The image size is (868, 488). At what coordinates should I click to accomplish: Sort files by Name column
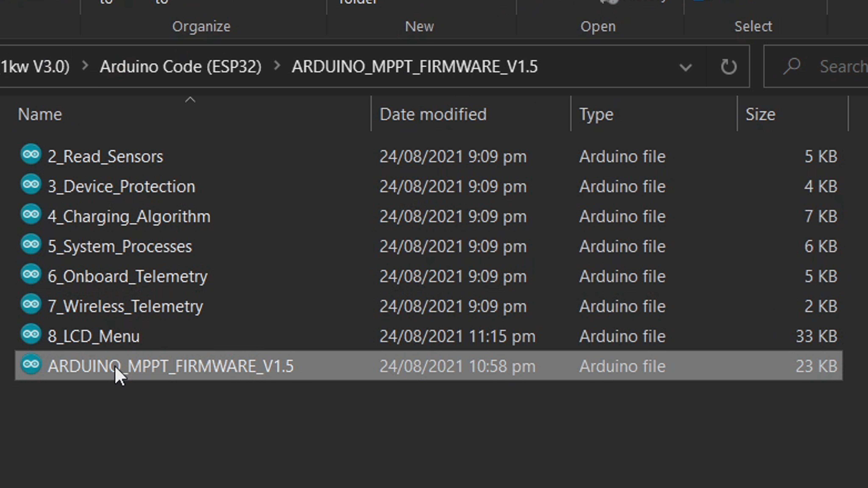pyautogui.click(x=40, y=115)
